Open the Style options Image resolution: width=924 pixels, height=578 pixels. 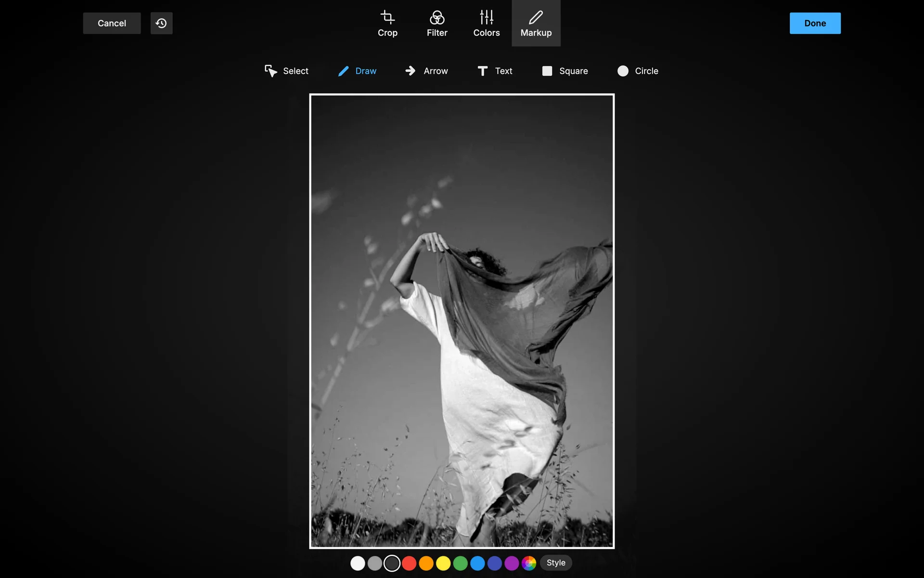[556, 563]
